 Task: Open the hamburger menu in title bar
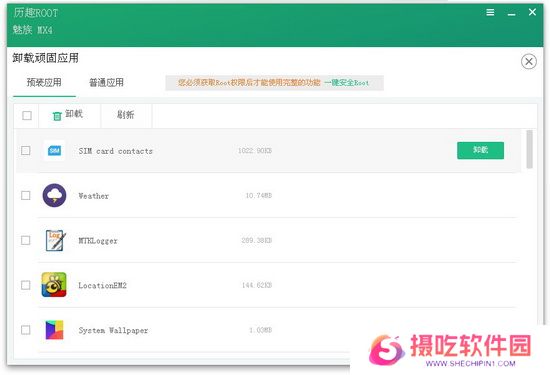490,13
